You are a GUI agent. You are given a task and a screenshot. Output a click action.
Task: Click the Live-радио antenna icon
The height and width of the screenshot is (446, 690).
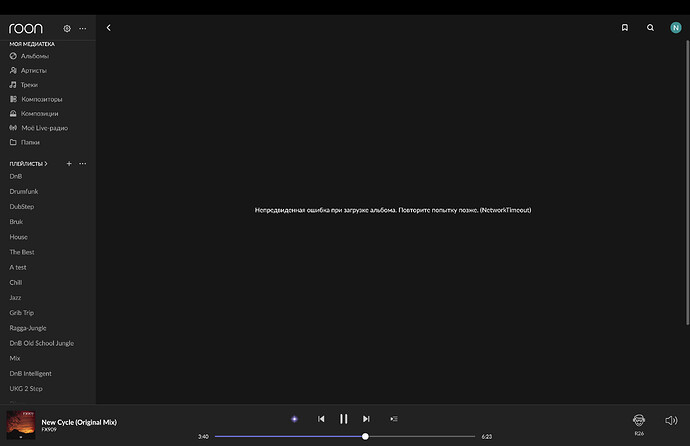(13, 128)
